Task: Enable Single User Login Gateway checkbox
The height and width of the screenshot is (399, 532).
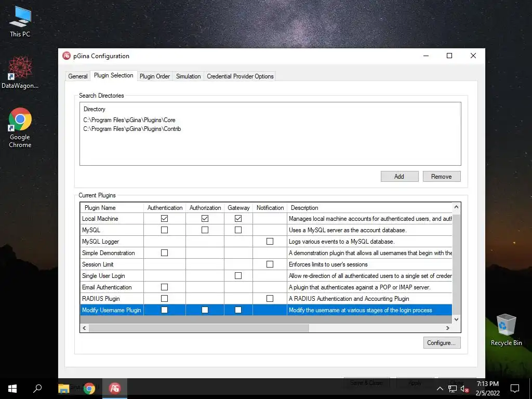Action: coord(238,275)
